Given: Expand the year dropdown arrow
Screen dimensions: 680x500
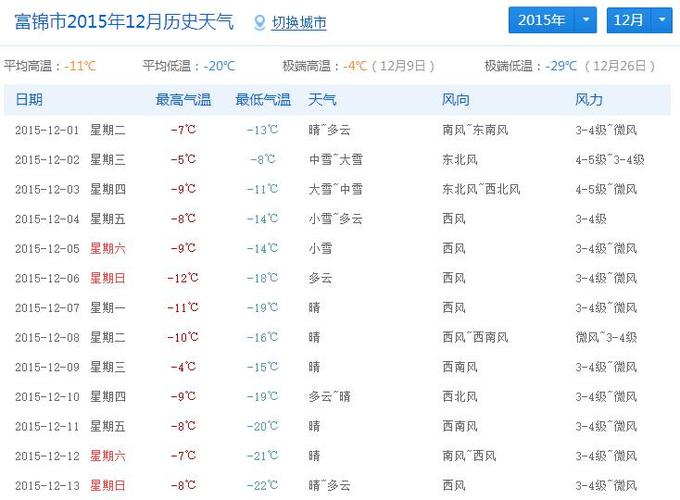Looking at the screenshot, I should click(586, 20).
